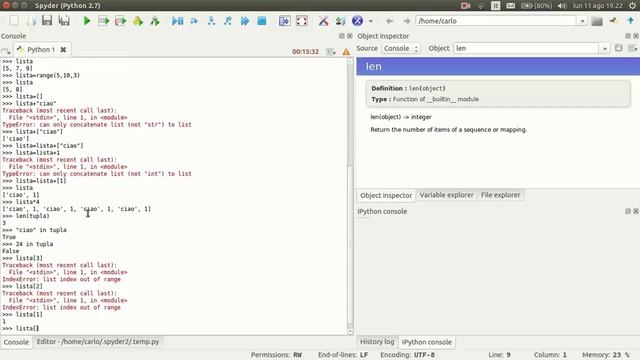Step into the function

[211, 21]
